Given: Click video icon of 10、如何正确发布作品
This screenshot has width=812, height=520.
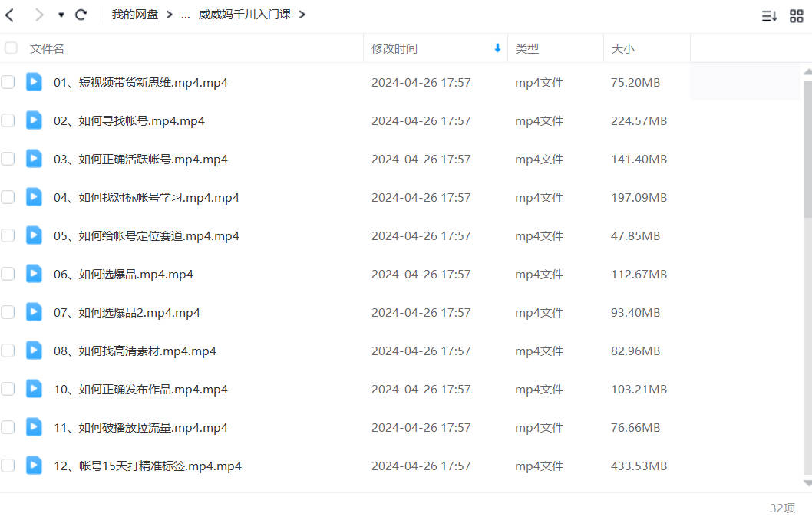Looking at the screenshot, I should [x=35, y=389].
